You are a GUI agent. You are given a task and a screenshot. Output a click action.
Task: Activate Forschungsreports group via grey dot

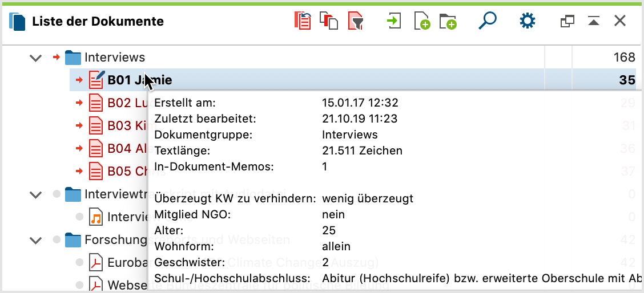57,239
